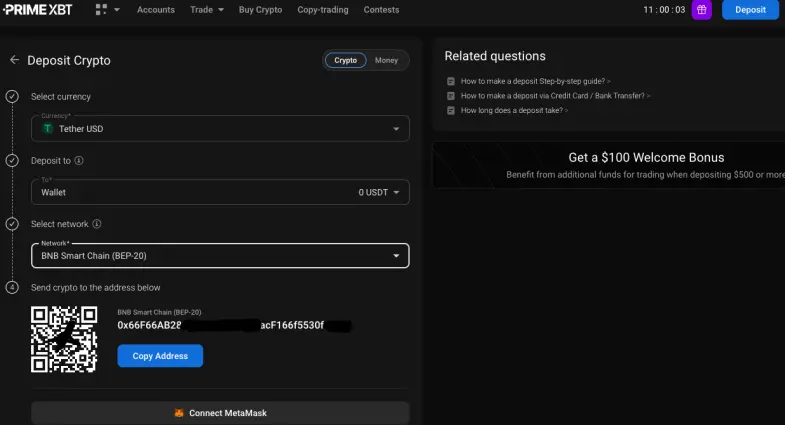Click the PrimeXBT logo

38,10
